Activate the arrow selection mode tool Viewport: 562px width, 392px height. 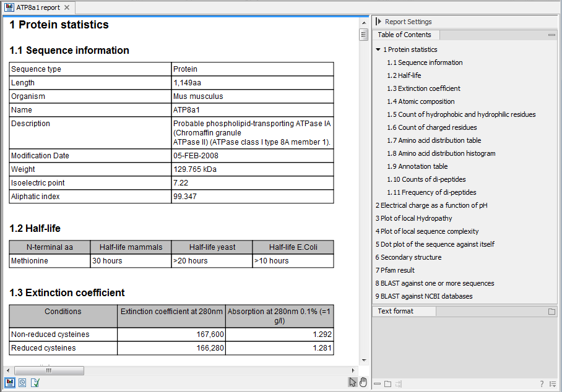[x=353, y=382]
